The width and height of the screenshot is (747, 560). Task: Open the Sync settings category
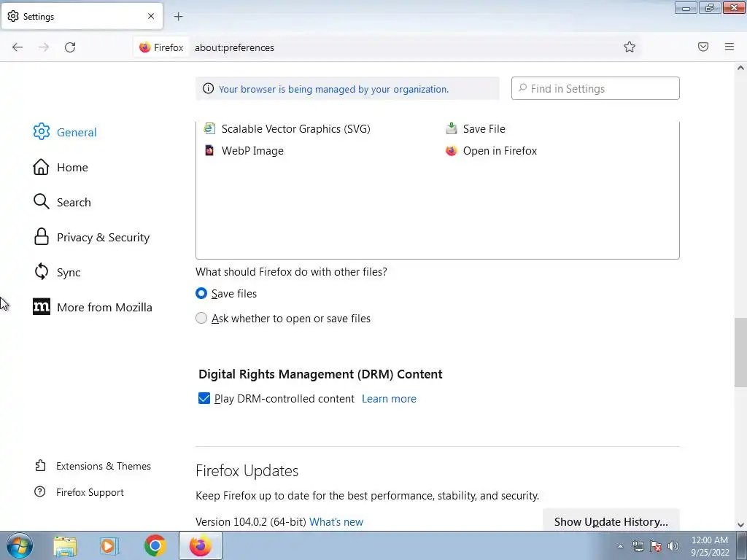69,273
